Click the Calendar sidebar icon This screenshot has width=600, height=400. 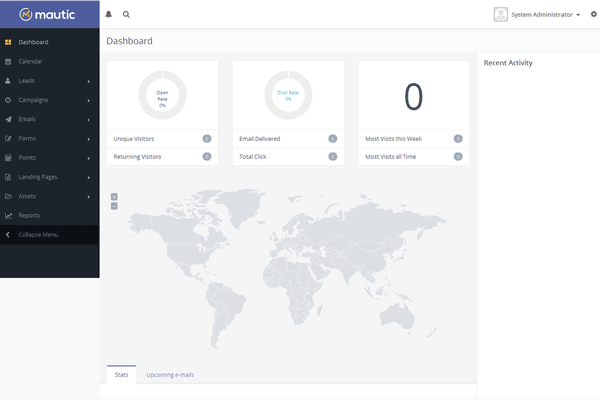tap(8, 61)
